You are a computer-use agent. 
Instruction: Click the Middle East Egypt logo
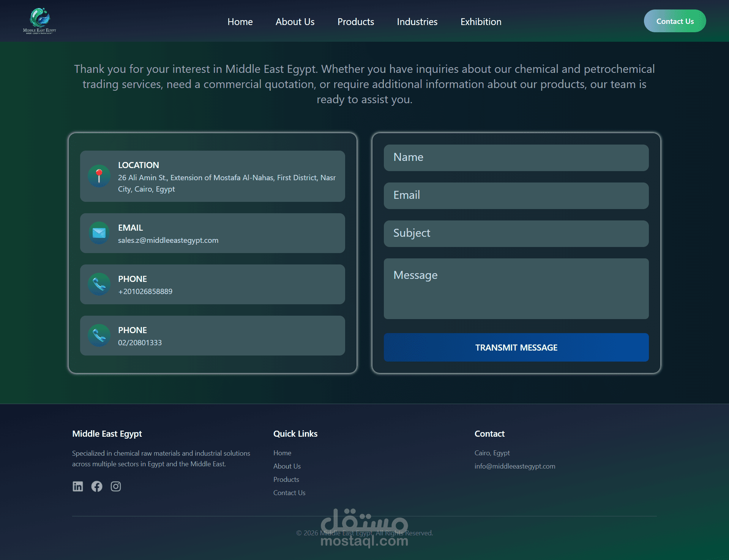[39, 21]
